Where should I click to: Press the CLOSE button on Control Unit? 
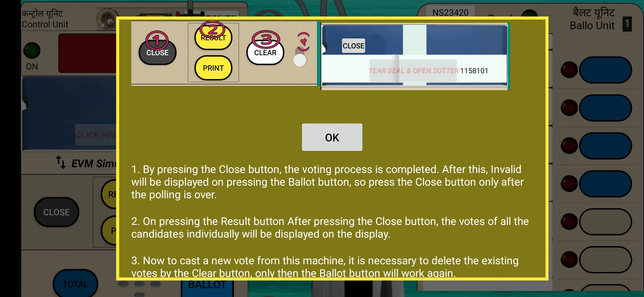(56, 212)
